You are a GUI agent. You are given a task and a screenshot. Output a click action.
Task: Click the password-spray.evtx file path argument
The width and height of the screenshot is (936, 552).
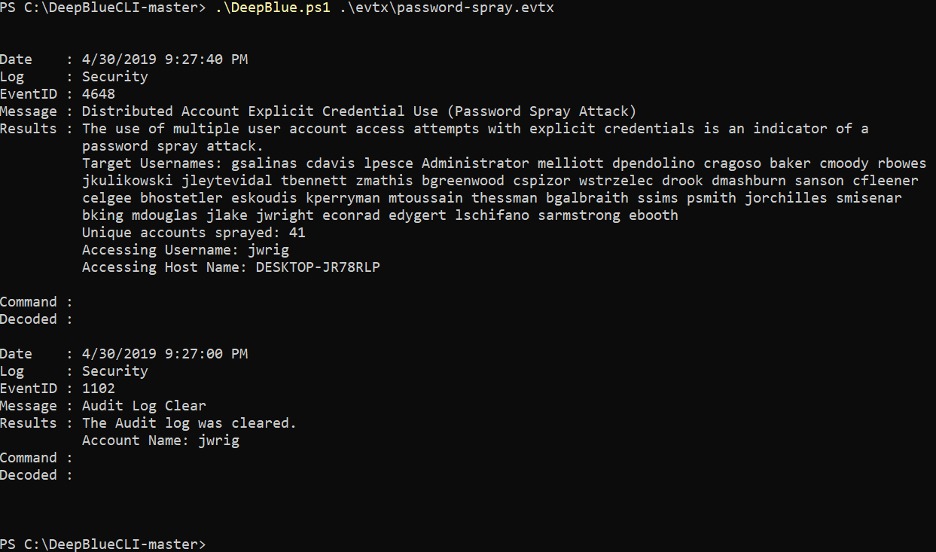(x=447, y=8)
